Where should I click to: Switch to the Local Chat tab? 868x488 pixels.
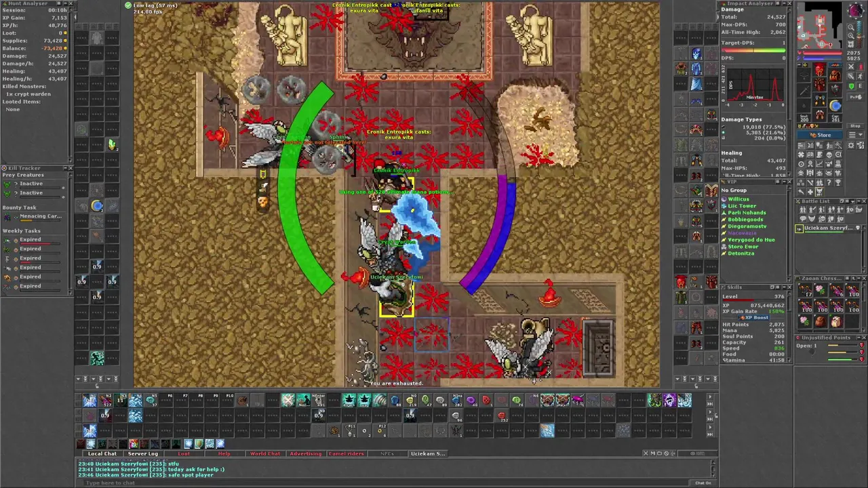tap(102, 453)
